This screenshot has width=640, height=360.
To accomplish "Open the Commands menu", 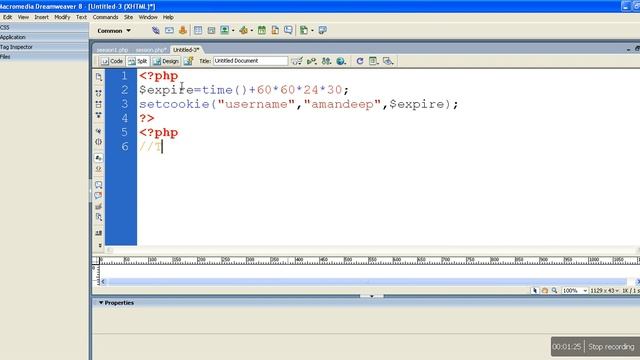I will coord(105,17).
